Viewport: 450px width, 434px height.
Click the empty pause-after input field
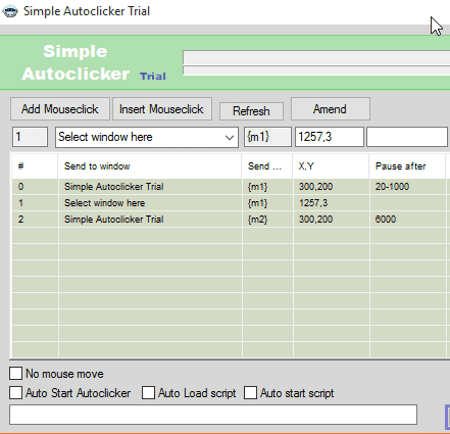click(407, 137)
